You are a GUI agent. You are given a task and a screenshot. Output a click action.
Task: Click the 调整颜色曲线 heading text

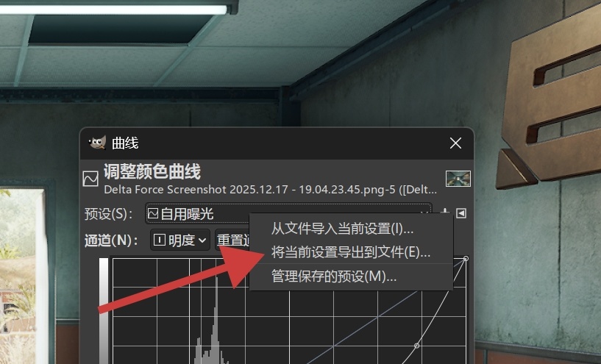(x=152, y=171)
